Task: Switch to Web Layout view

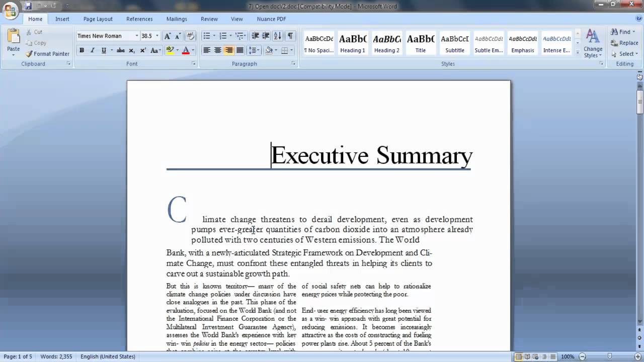Action: tap(536, 356)
